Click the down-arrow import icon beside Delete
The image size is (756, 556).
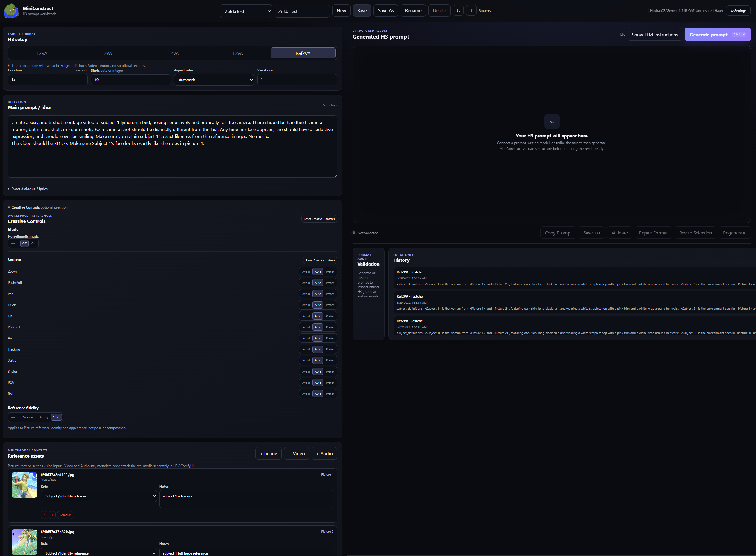click(458, 11)
